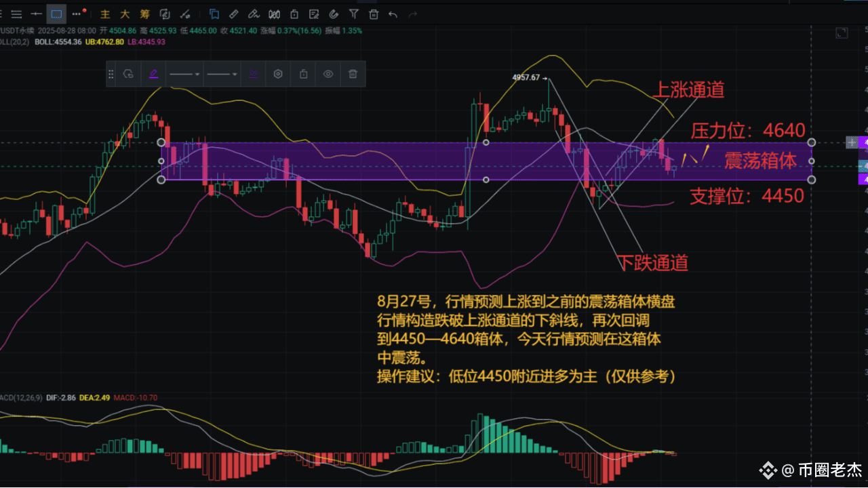Delete selected rectangle via floating trash icon
Screen dimensions: 868x488
coord(353,74)
